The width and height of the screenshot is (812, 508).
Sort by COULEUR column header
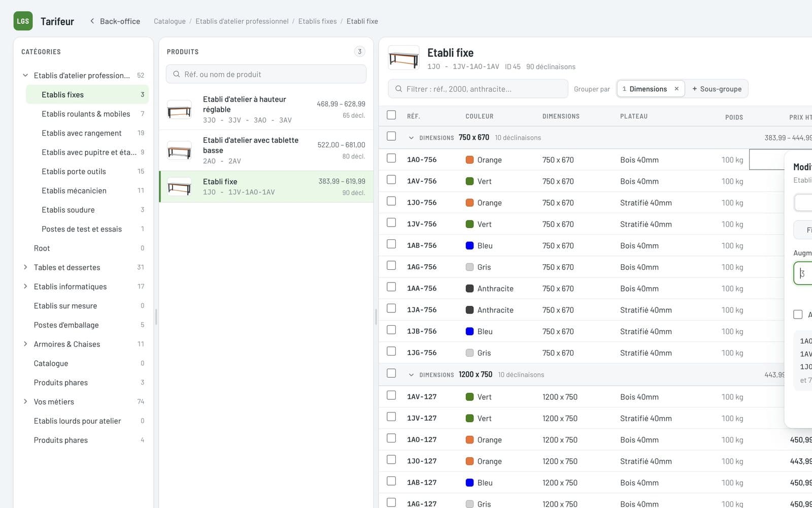(x=480, y=116)
